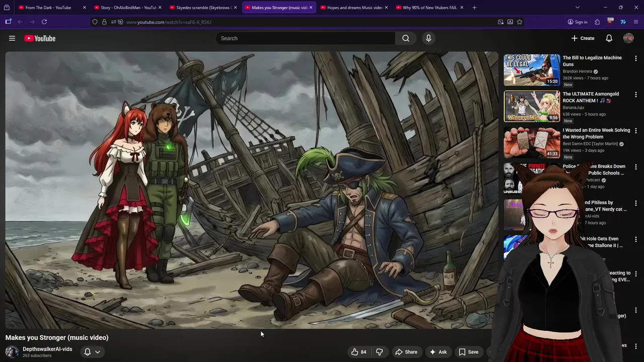644x362 pixels.
Task: Open options for Wasted Entire Week video
Action: (x=636, y=131)
